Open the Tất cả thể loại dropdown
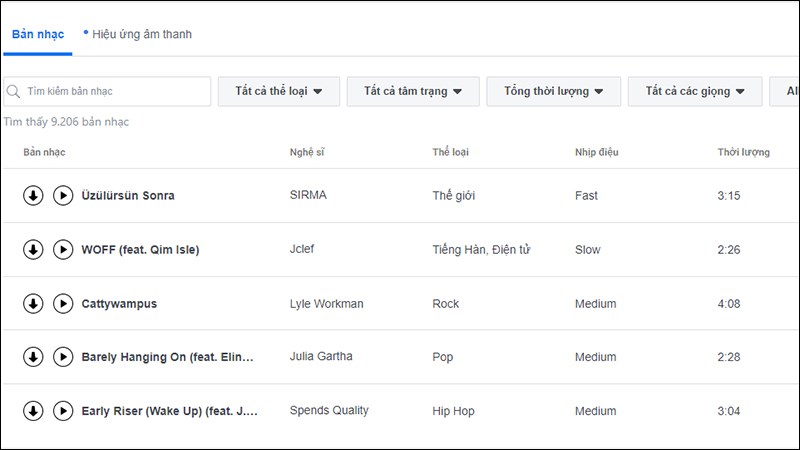Screen dimensions: 800x450 tap(279, 91)
